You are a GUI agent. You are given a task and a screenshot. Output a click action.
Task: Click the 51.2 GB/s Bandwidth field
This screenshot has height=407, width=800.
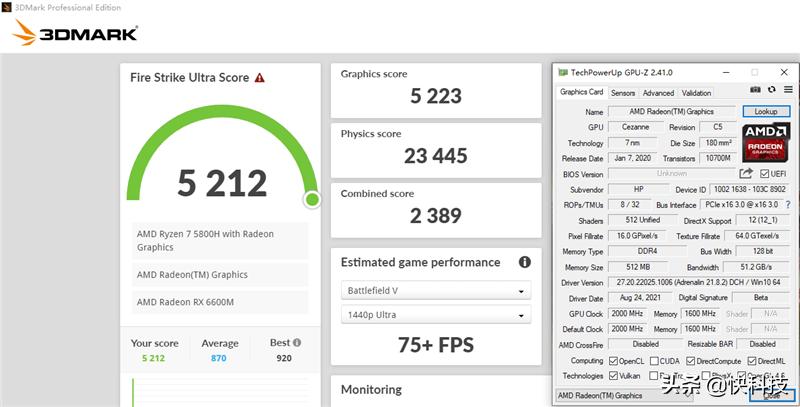pos(756,267)
